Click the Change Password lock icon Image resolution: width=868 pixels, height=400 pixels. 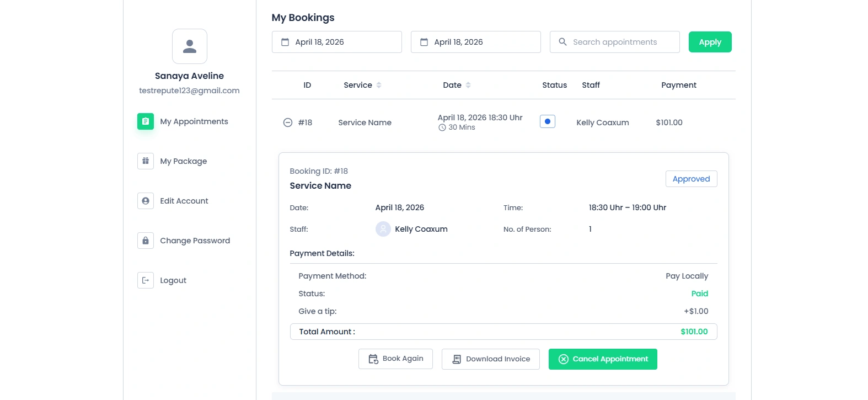coord(146,241)
